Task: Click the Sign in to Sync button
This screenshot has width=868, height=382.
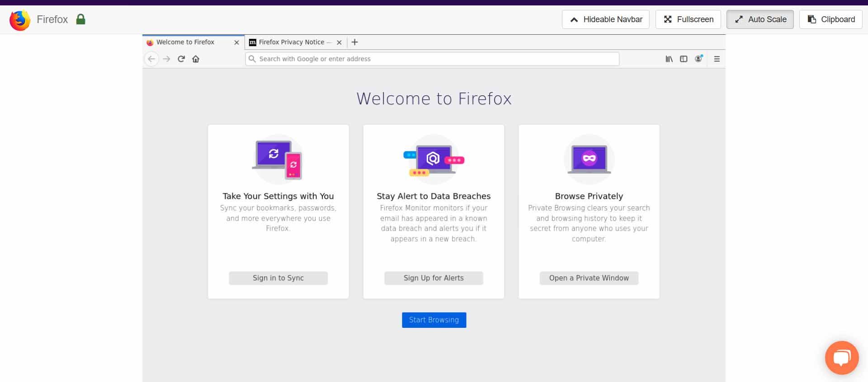Action: click(x=278, y=278)
